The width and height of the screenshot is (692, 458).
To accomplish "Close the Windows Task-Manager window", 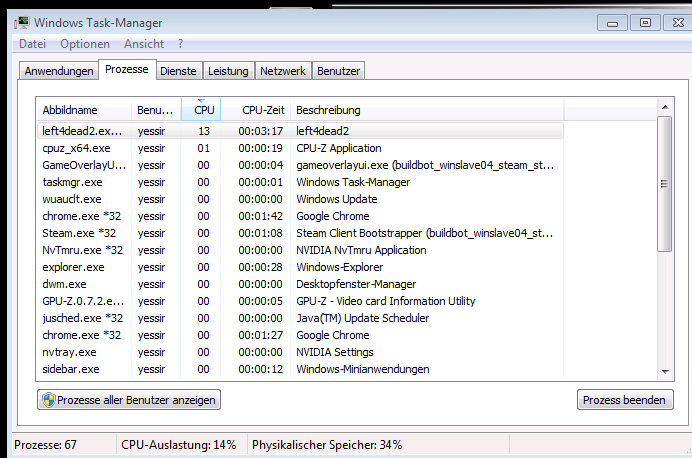I will (678, 23).
